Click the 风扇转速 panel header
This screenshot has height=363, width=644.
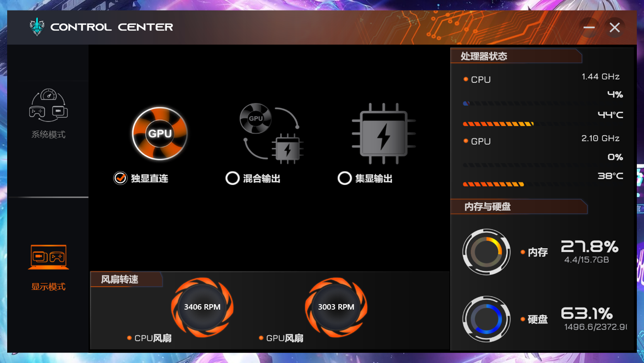click(x=120, y=279)
